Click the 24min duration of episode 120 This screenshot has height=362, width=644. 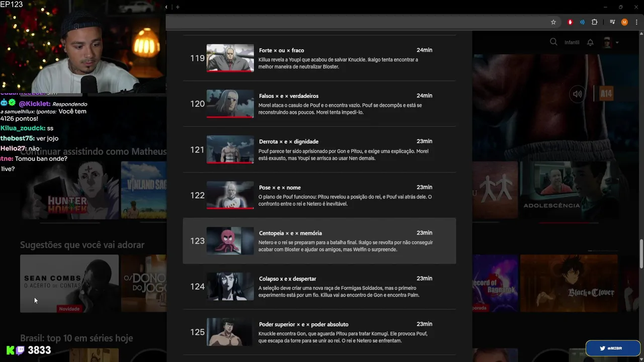click(424, 96)
